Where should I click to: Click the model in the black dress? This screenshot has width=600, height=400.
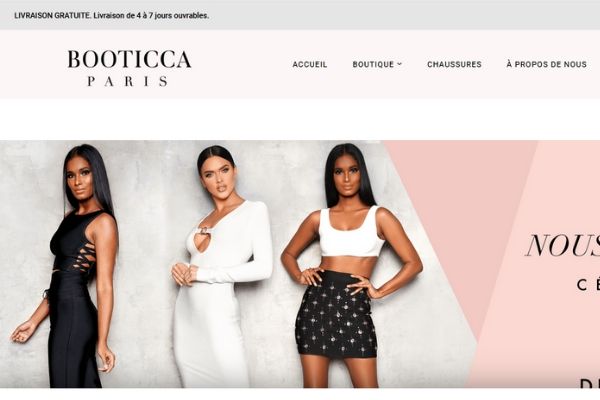coord(69,268)
